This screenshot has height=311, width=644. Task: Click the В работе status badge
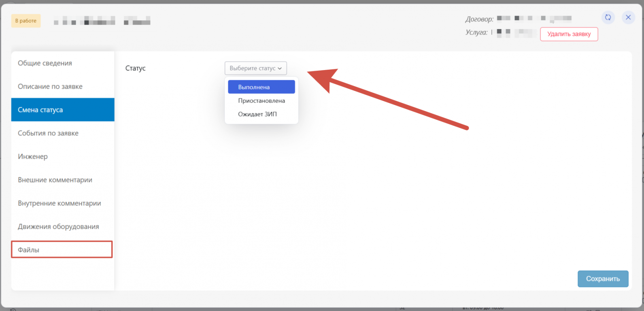pyautogui.click(x=26, y=21)
